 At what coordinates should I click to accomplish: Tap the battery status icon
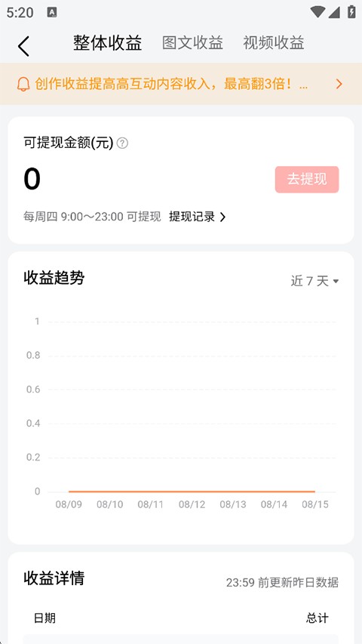click(351, 11)
